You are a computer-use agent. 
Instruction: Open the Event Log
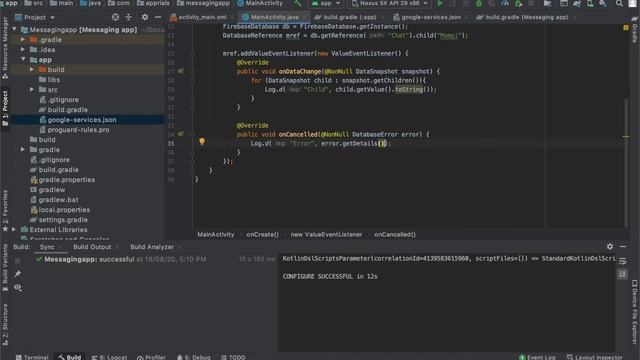click(537, 357)
